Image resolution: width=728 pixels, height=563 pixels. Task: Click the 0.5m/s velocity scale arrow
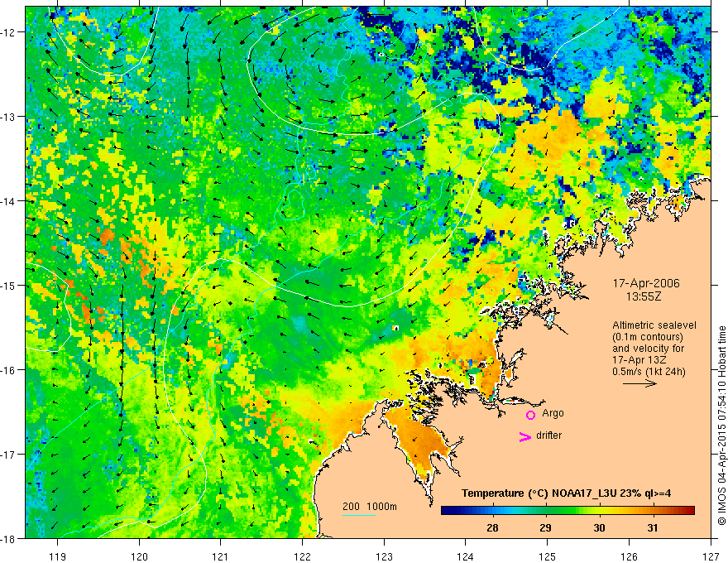tap(639, 383)
